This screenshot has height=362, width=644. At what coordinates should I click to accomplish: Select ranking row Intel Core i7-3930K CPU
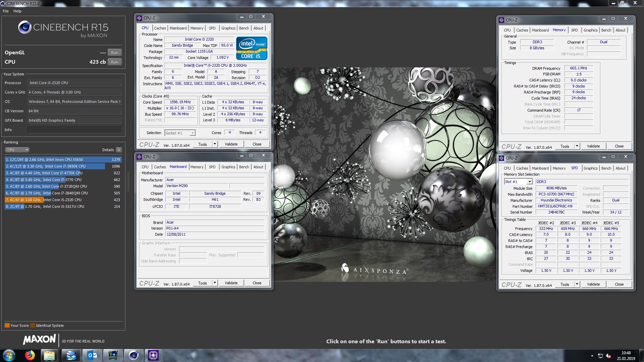(63, 166)
